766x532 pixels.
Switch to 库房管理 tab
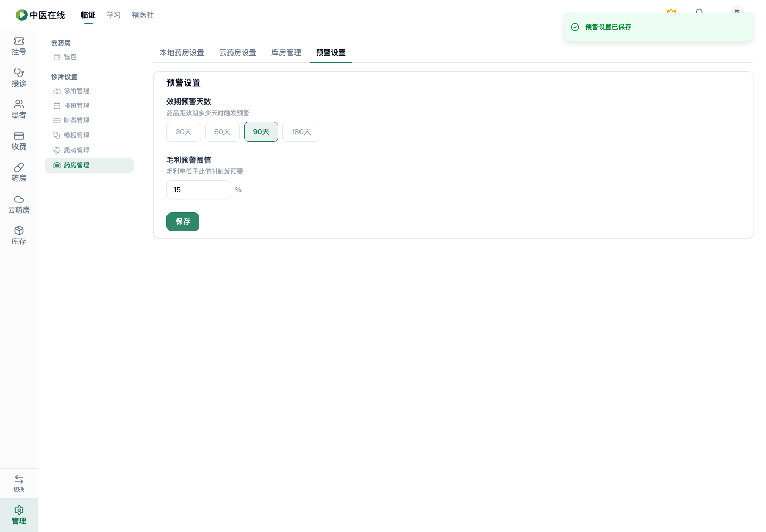point(286,53)
